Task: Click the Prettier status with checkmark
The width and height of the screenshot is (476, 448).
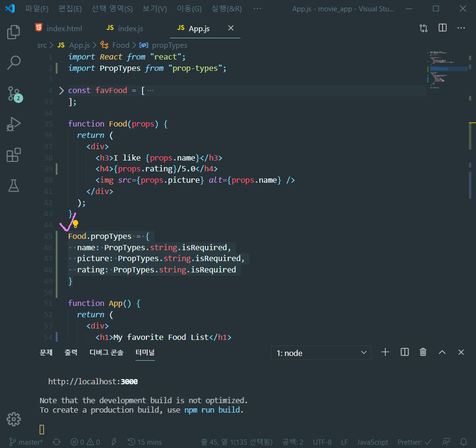Action: click(x=415, y=442)
